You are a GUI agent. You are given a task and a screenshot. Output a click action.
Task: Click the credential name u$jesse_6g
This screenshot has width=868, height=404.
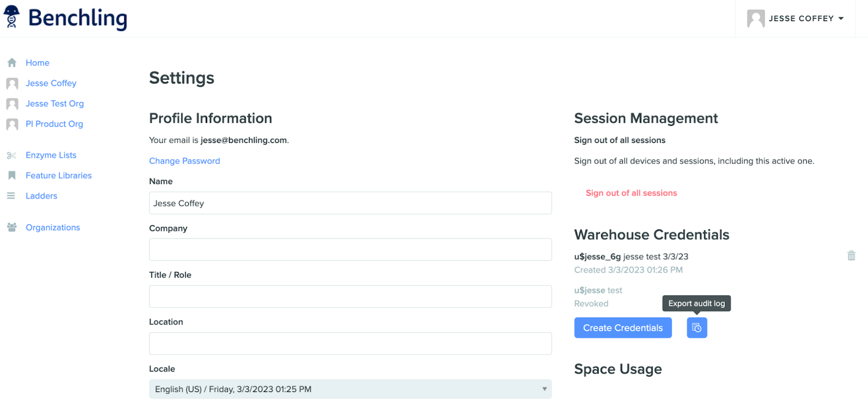point(597,257)
